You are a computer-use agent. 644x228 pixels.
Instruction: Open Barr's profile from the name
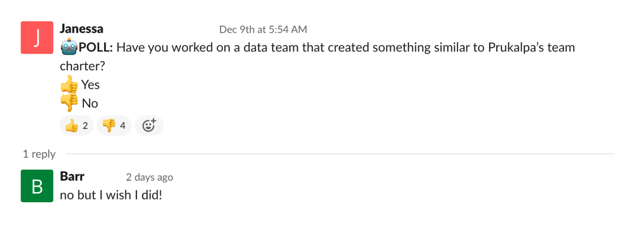click(x=72, y=177)
